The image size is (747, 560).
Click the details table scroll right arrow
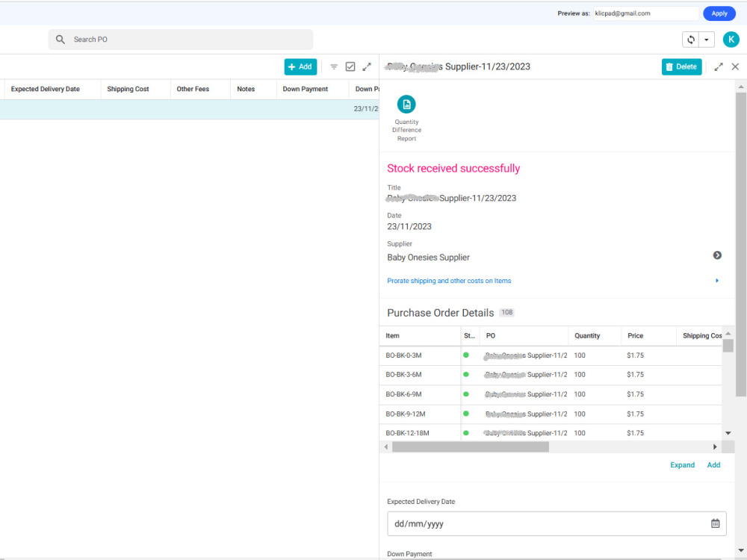pos(715,447)
